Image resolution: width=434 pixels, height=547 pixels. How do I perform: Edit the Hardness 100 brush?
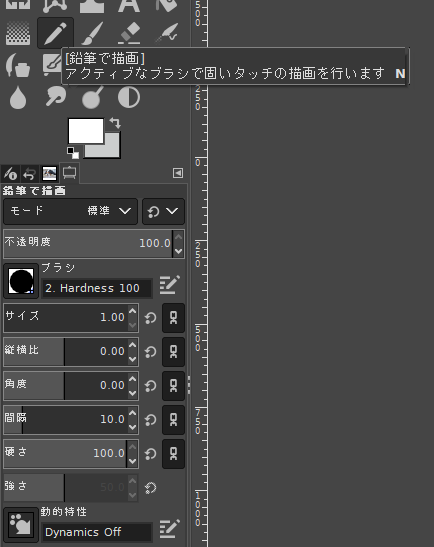pyautogui.click(x=170, y=284)
